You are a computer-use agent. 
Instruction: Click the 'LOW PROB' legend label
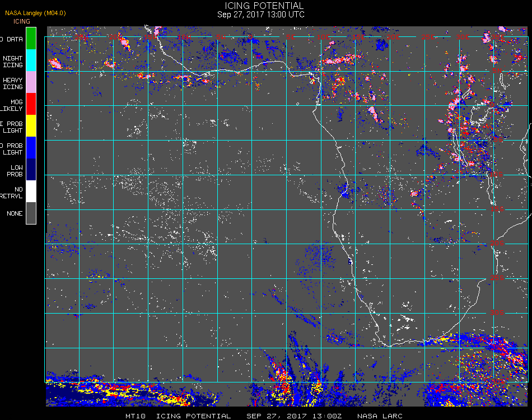click(x=15, y=171)
